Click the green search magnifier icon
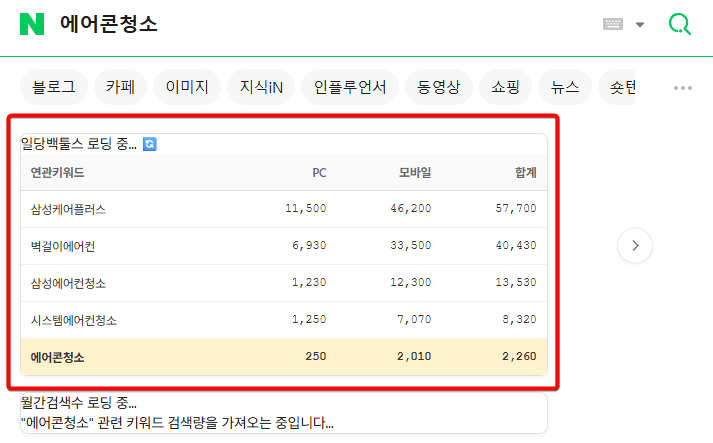 point(679,25)
